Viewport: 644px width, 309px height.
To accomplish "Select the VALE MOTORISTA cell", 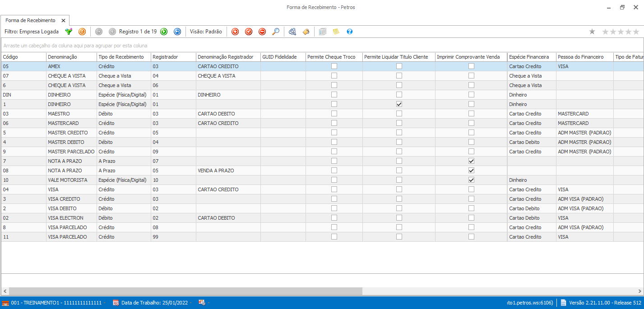I will (71, 180).
